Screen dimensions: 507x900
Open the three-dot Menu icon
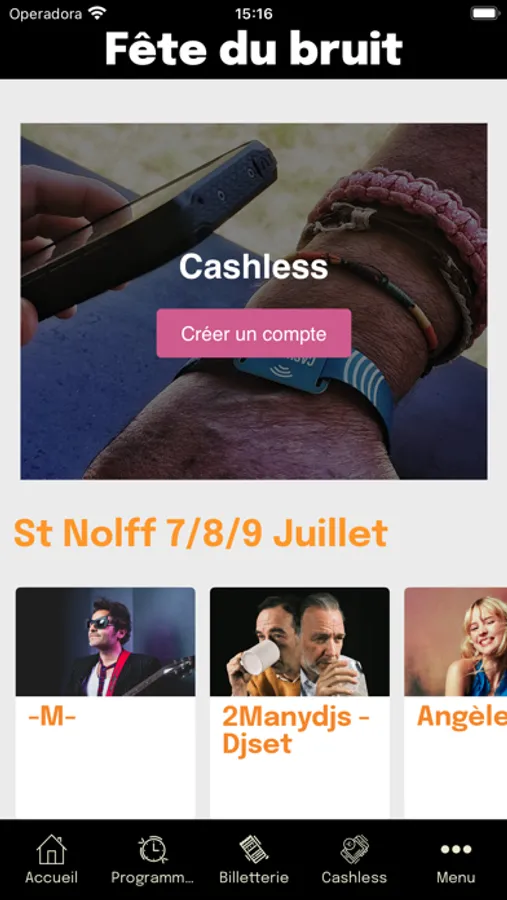(x=456, y=849)
